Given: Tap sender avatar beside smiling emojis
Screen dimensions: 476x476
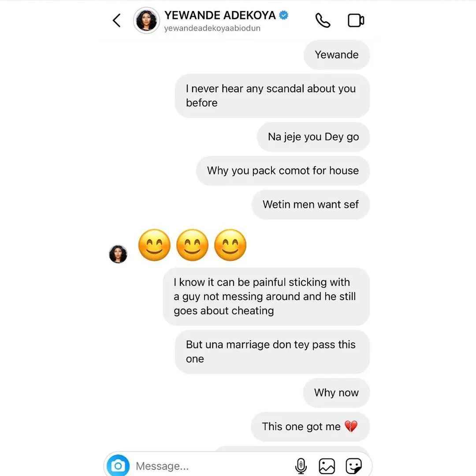Looking at the screenshot, I should (x=118, y=254).
